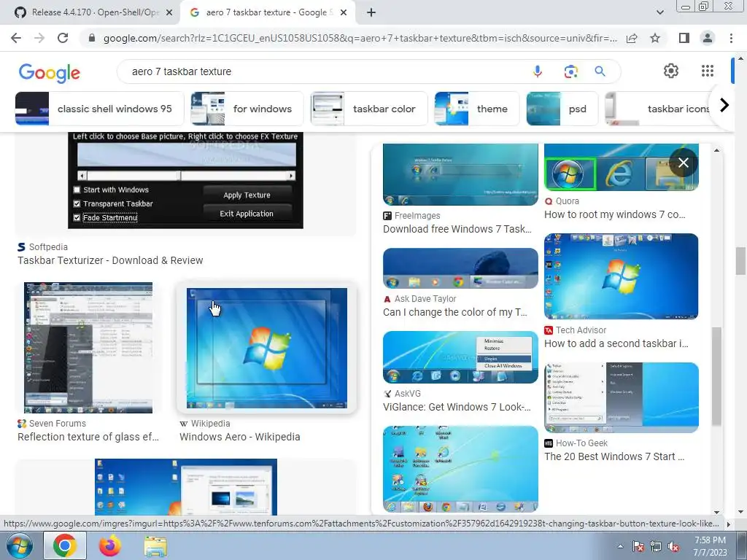Filter by the taskbar color chip
The height and width of the screenshot is (560, 747).
pos(368,109)
